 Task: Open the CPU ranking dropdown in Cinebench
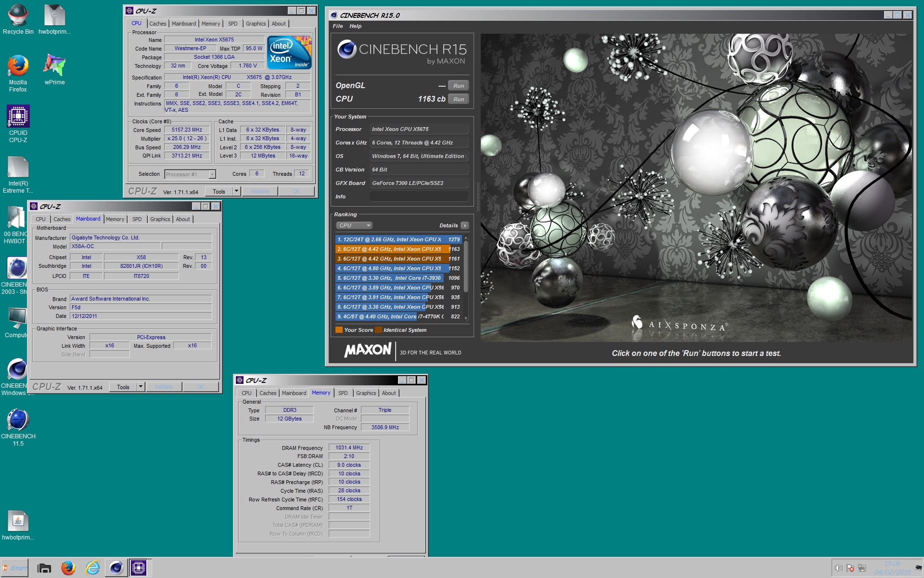pos(354,225)
